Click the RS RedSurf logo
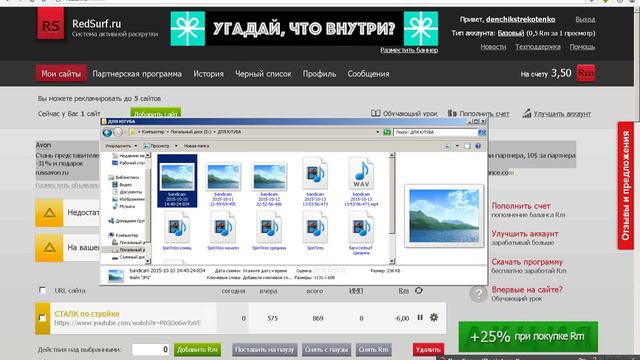Image resolution: width=640 pixels, height=360 pixels. pyautogui.click(x=50, y=25)
